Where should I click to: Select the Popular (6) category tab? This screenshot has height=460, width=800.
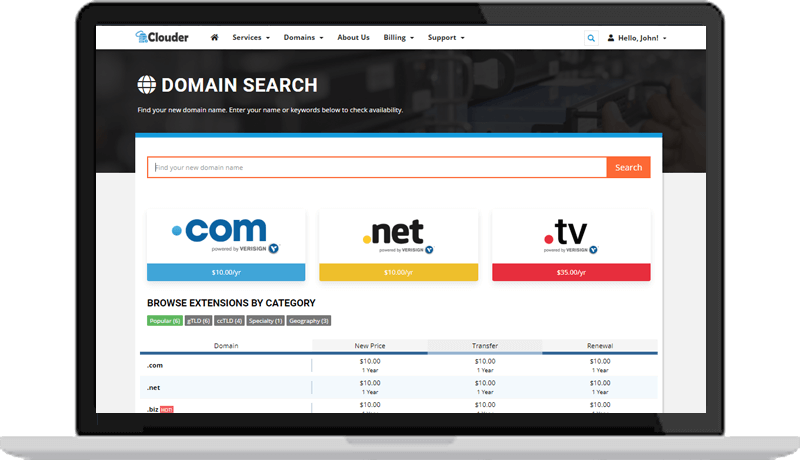point(164,321)
